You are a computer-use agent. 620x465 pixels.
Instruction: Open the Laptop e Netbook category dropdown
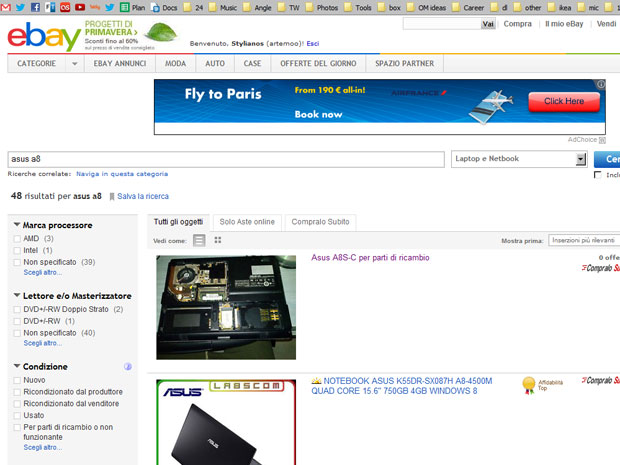point(518,159)
